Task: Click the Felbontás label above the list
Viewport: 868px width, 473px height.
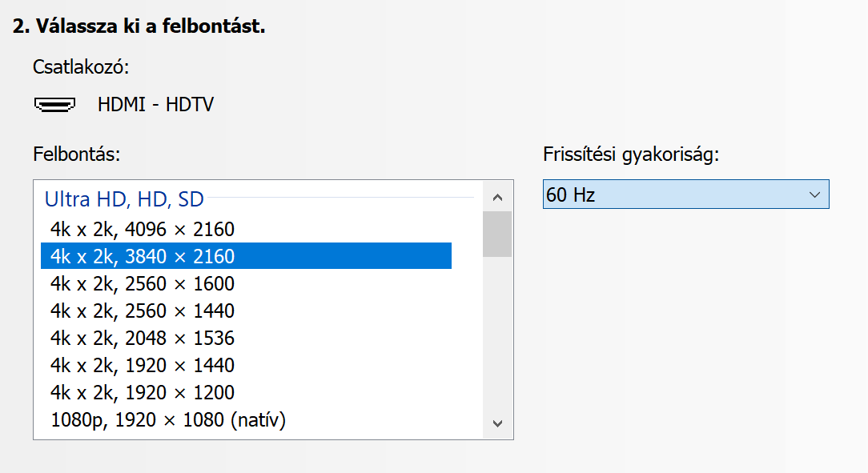Action: click(76, 154)
